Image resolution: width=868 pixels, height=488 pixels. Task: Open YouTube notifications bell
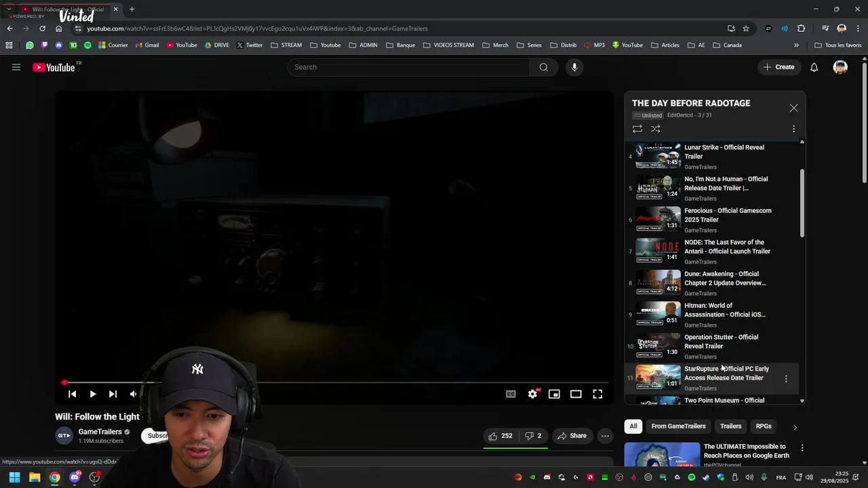point(814,67)
